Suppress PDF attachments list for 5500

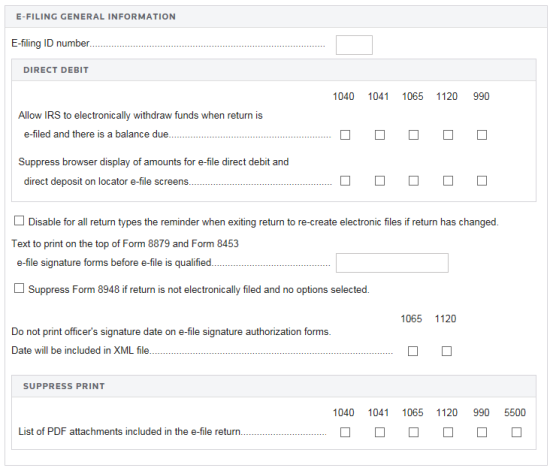click(516, 432)
